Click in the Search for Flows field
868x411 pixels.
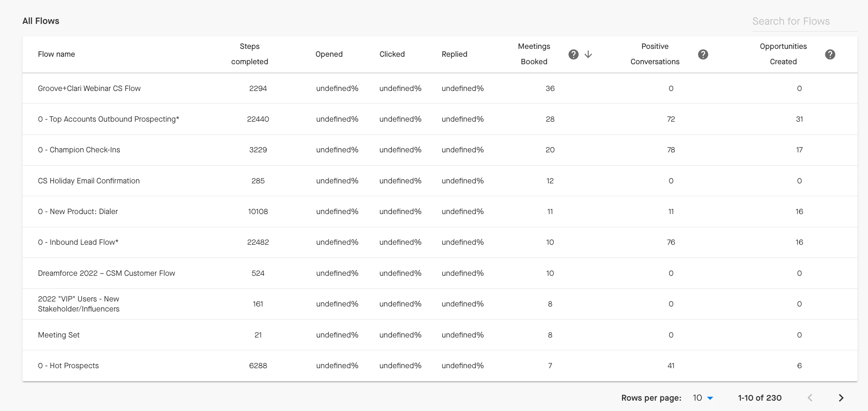[x=804, y=21]
